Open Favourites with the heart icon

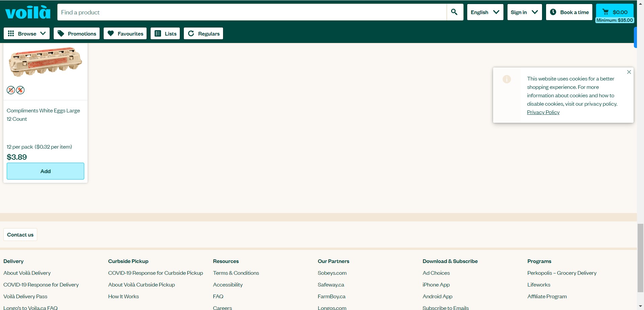[x=125, y=34]
